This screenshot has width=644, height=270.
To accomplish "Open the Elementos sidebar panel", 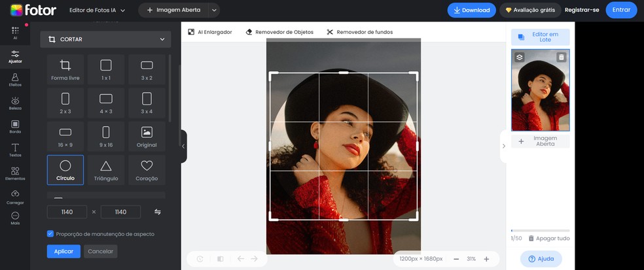I will point(15,174).
